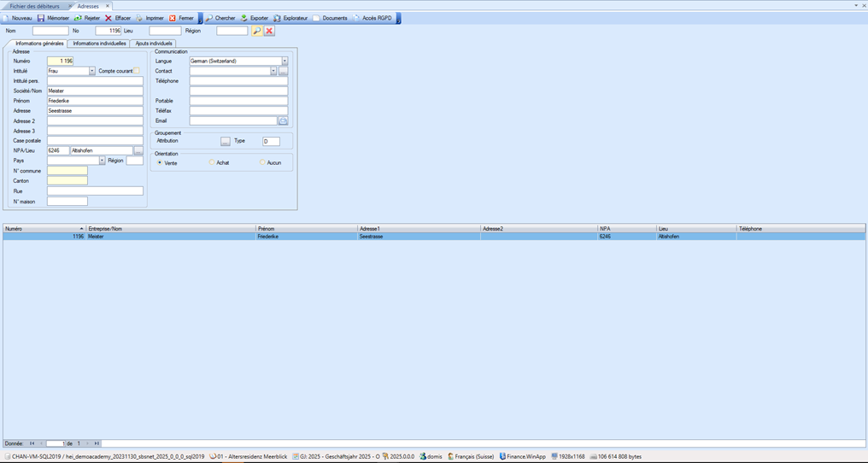Screen dimensions: 868x463
Task: Open the Explorateur tool
Action: (290, 18)
